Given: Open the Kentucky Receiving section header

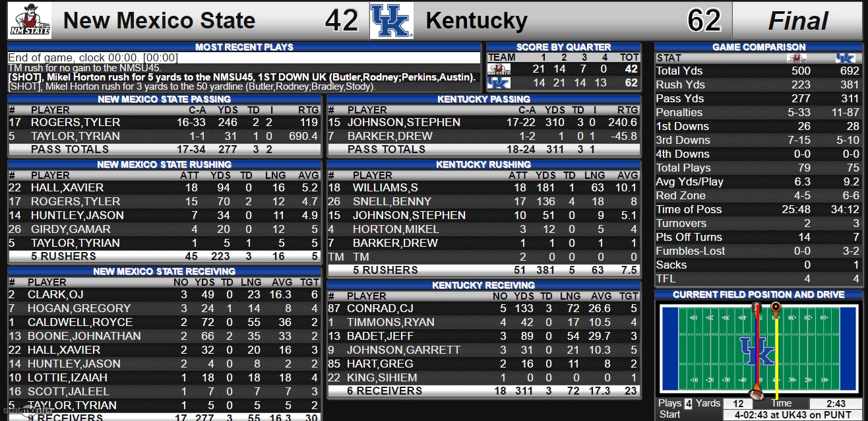Looking at the screenshot, I should 483,285.
